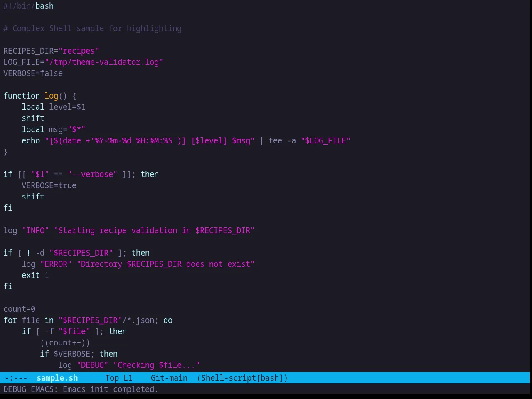Click the "/tmp/theme-validator.log" string
This screenshot has height=399, width=532.
[104, 62]
